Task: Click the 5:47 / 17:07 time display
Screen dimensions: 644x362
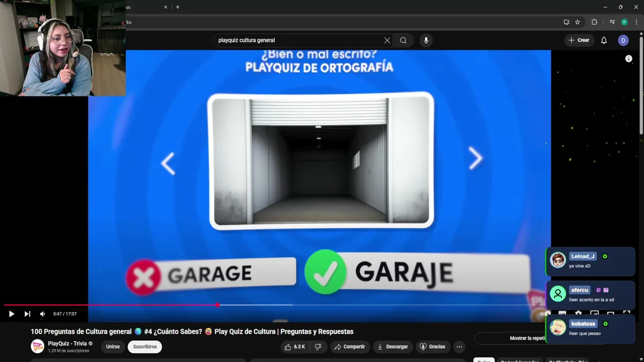Action: pyautogui.click(x=65, y=314)
